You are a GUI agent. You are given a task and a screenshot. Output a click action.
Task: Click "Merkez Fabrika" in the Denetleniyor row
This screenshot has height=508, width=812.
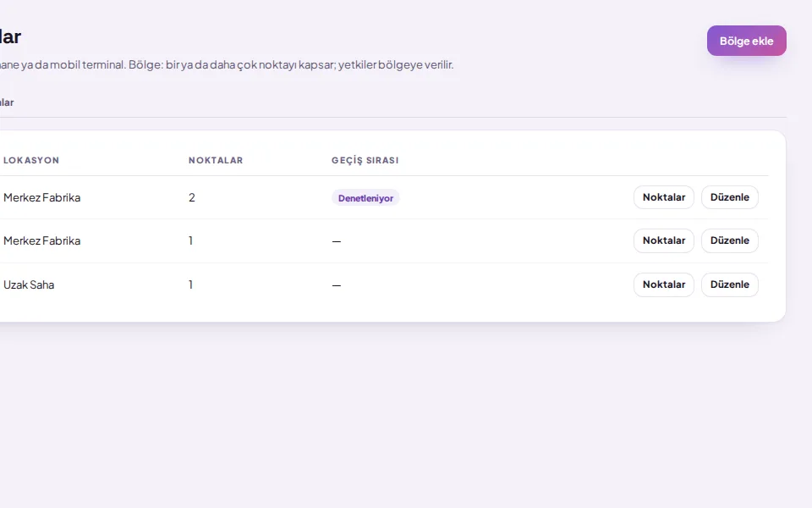(42, 197)
